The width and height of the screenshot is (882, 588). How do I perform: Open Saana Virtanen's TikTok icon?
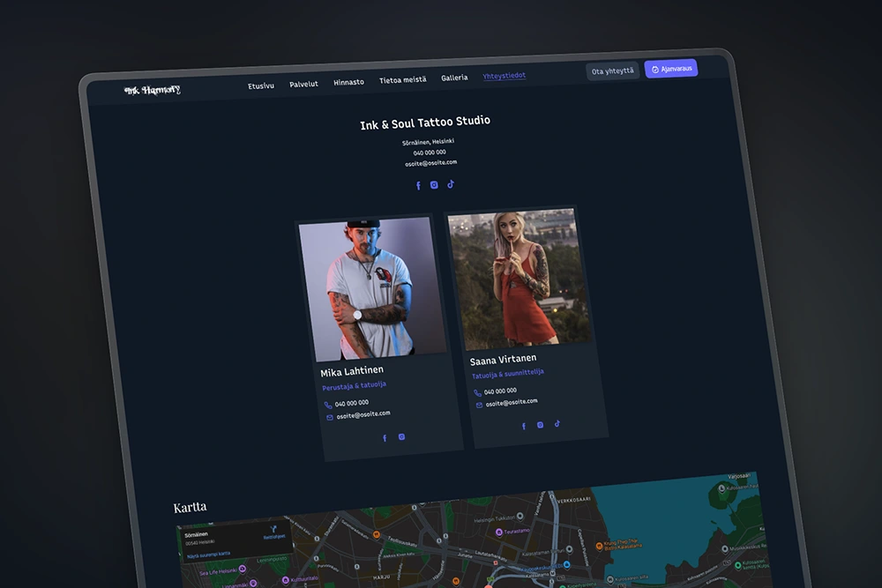click(x=557, y=424)
